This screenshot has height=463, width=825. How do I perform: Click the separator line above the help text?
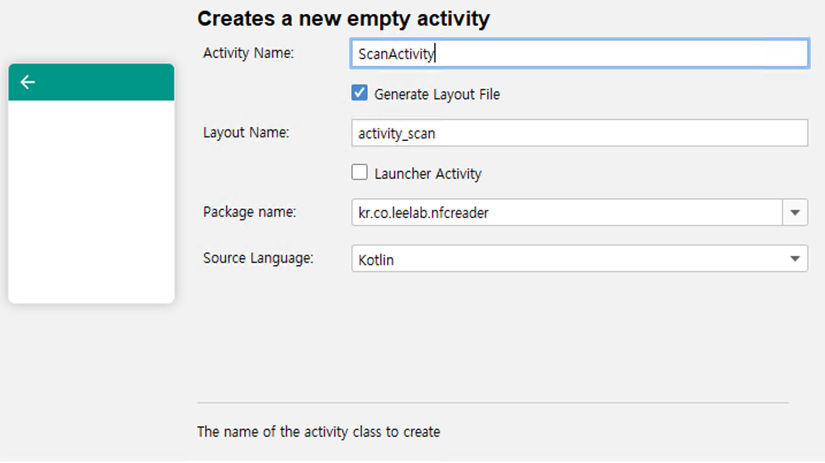(492, 403)
